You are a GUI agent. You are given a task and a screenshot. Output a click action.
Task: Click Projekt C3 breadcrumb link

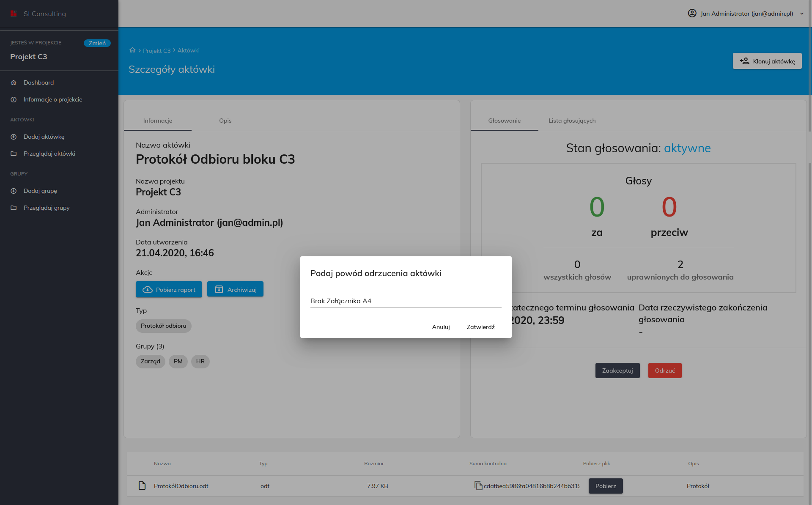tap(156, 51)
